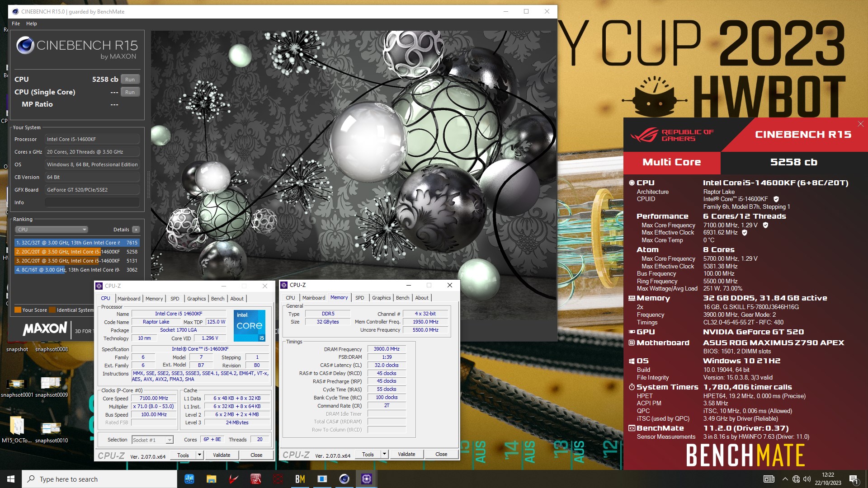The width and height of the screenshot is (868, 488).
Task: Click the MAXON logo in Cinebench
Action: coord(45,328)
